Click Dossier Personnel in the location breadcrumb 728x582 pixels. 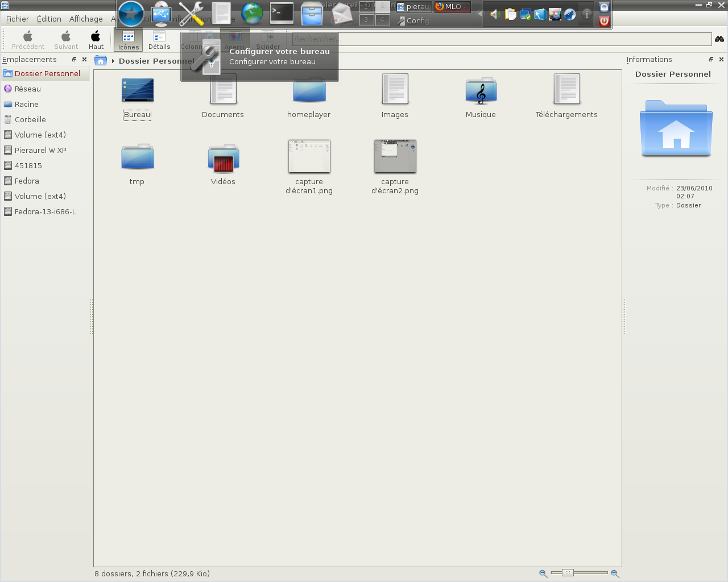tap(156, 61)
